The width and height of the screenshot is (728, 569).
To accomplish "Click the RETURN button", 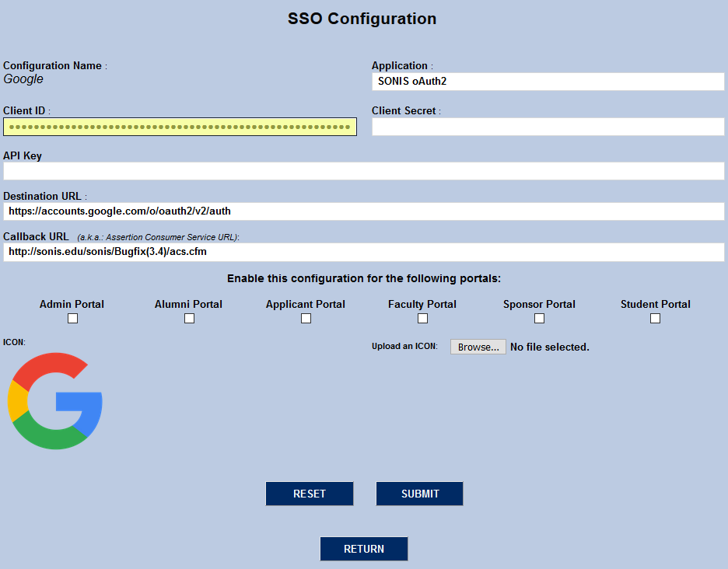I will click(364, 549).
